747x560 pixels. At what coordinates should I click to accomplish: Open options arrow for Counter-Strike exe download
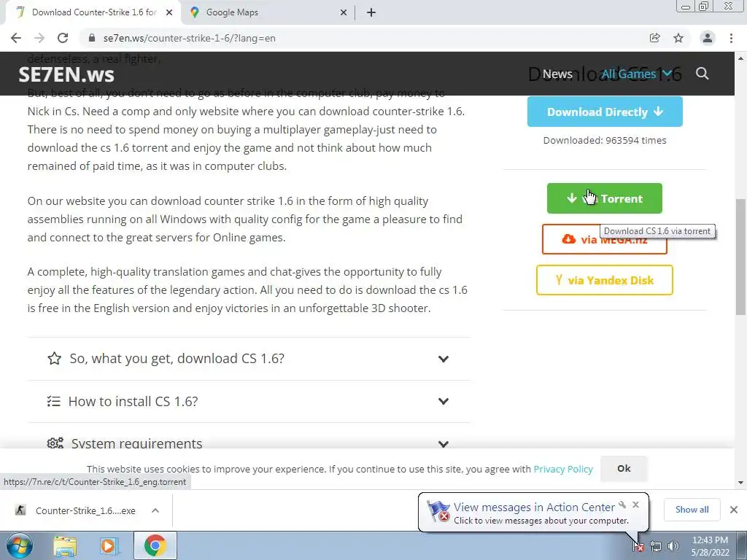click(x=155, y=510)
